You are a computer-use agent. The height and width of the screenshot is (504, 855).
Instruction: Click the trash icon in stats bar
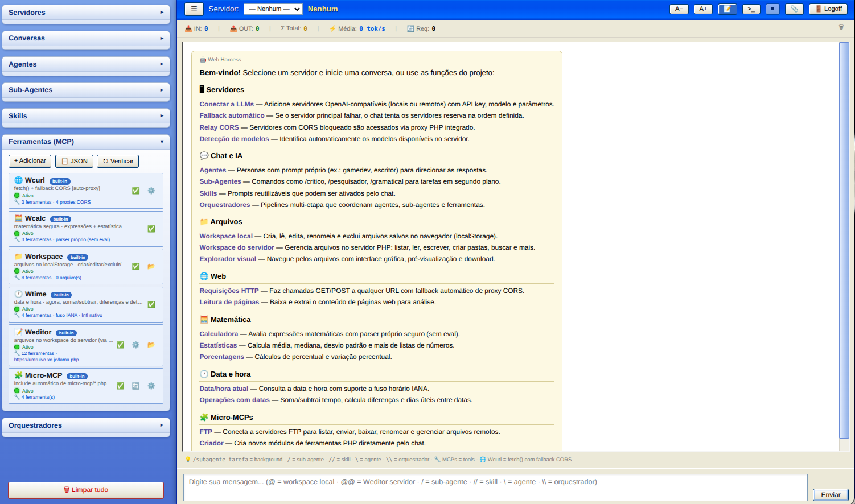[x=841, y=27]
